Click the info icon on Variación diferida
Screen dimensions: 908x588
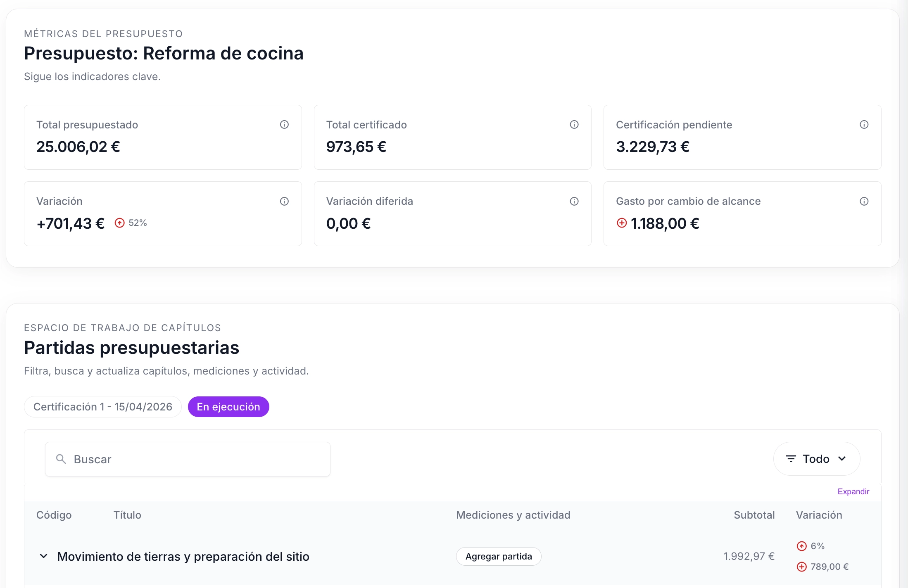575,201
